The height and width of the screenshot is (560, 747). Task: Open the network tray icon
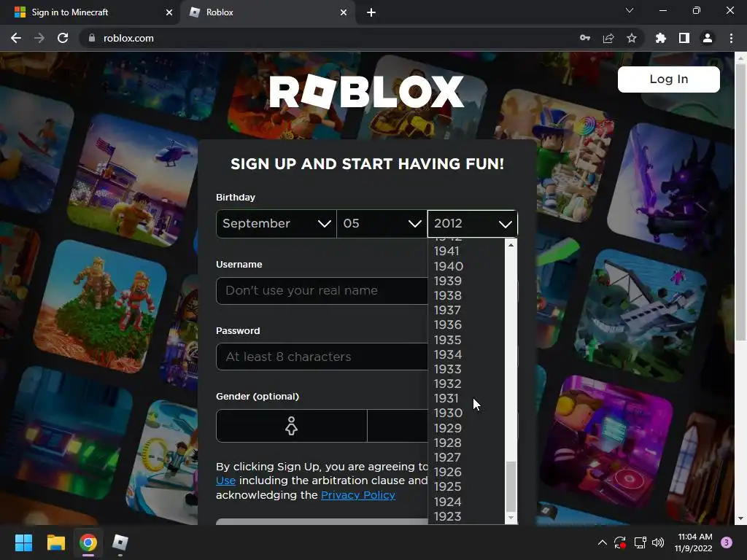coord(640,542)
